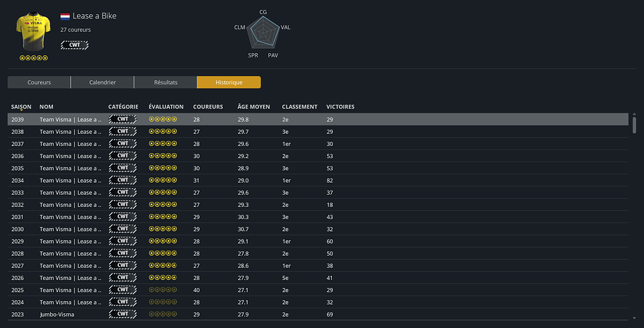Viewport: 644px width, 328px height.
Task: Click Team Visma name in 2036 row
Action: point(70,156)
